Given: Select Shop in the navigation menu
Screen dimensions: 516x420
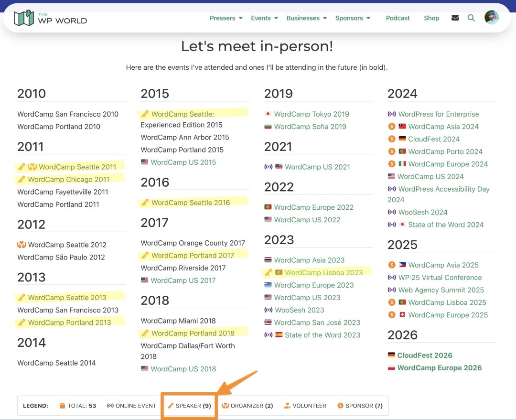Looking at the screenshot, I should [431, 18].
